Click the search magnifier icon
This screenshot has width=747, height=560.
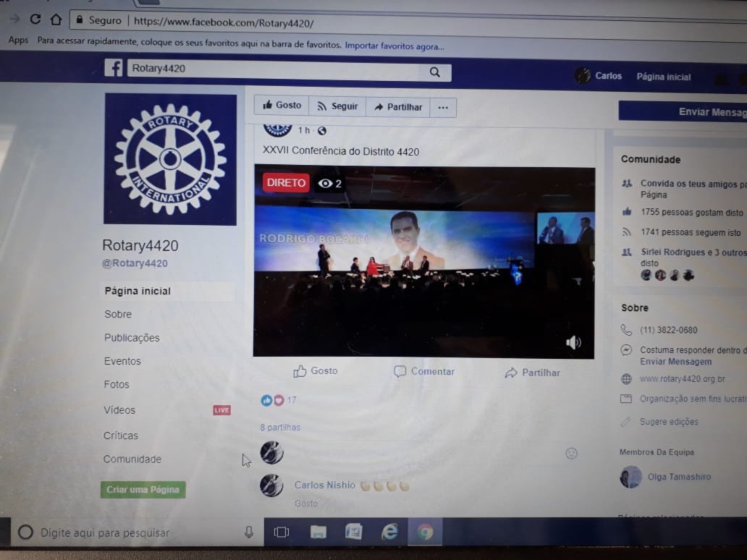pyautogui.click(x=434, y=72)
